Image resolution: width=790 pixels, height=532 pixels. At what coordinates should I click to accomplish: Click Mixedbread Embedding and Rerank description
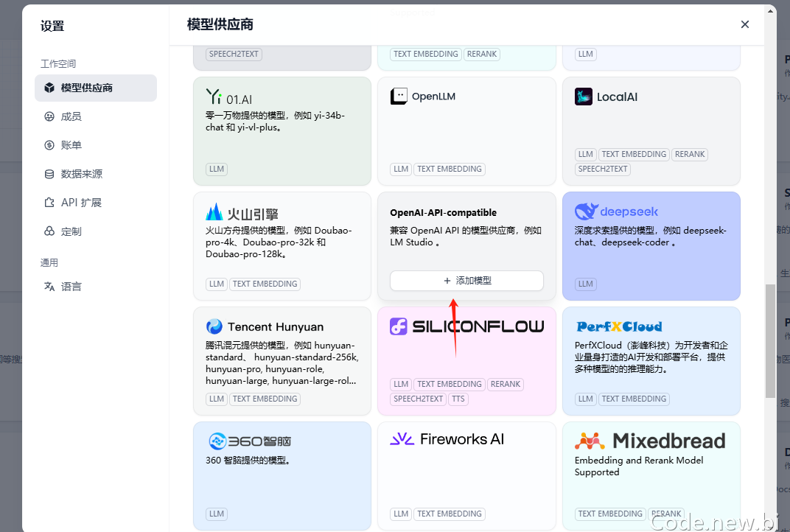pyautogui.click(x=639, y=466)
